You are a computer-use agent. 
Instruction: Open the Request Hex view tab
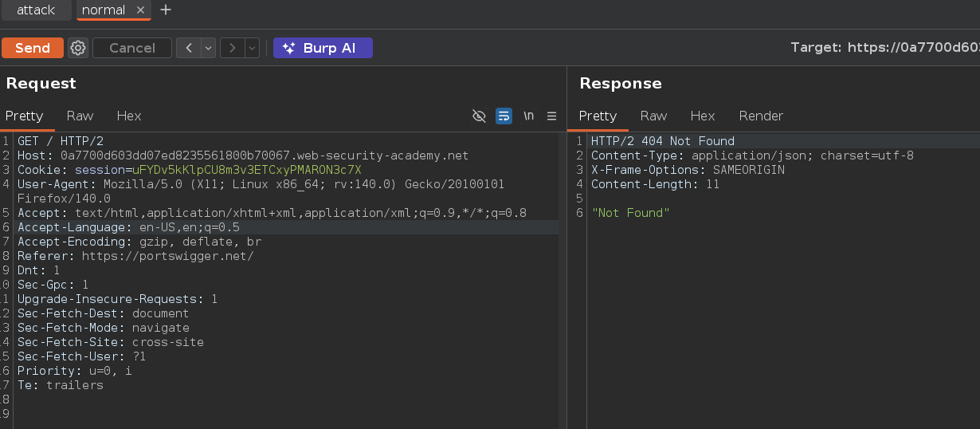(129, 116)
